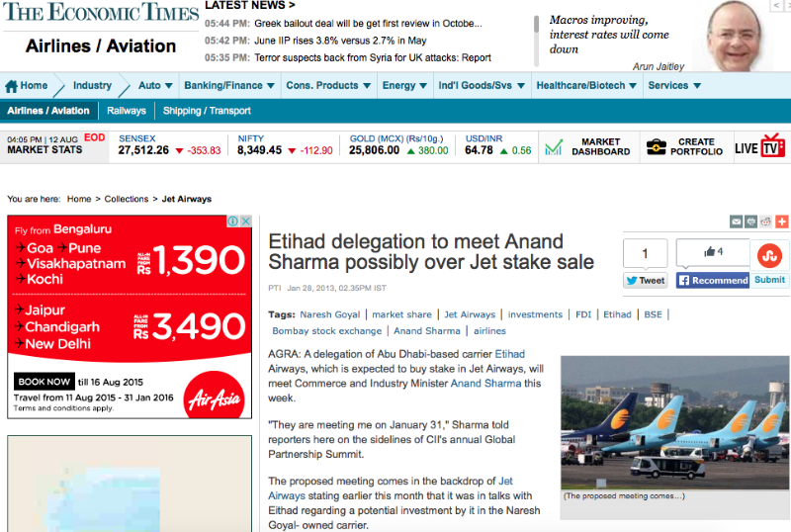The image size is (791, 532).
Task: Switch to the Railways tab
Action: [x=127, y=111]
